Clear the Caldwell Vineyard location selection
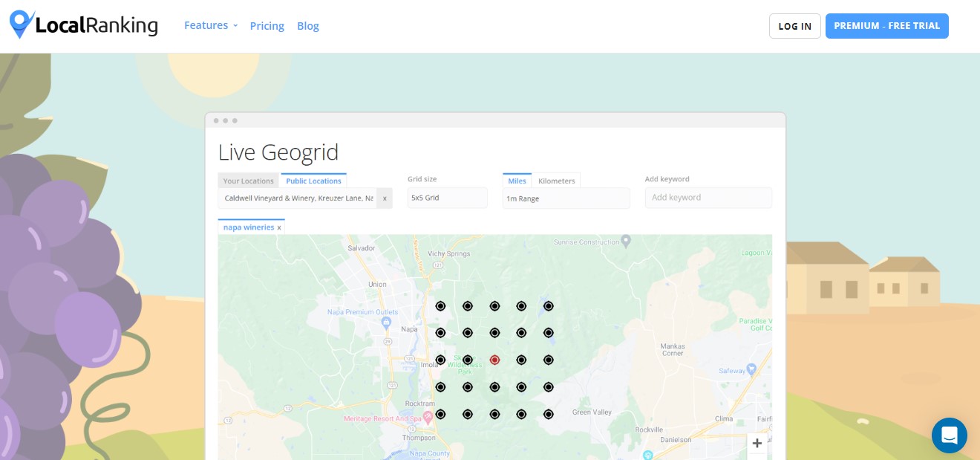Viewport: 980px width, 460px height. (x=385, y=198)
